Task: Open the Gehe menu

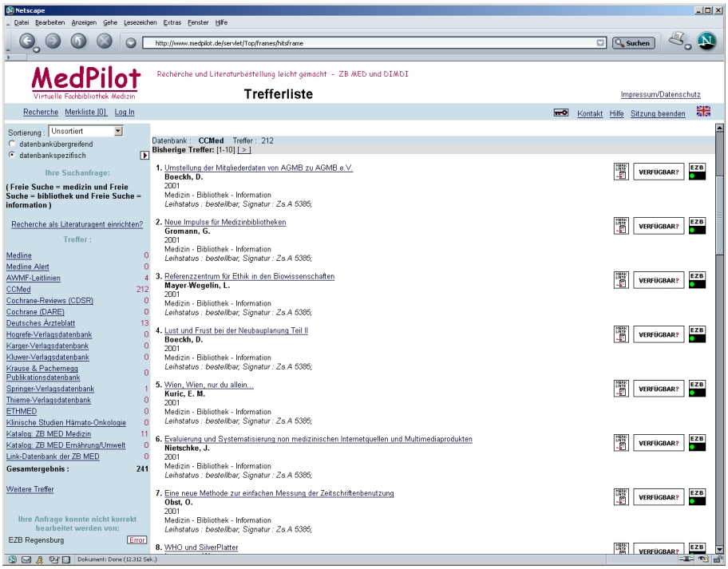Action: (110, 22)
